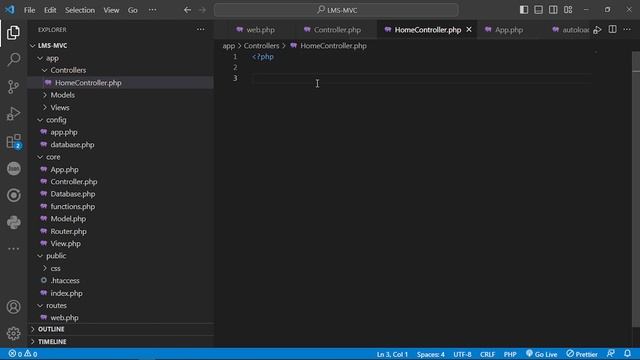Expand the OUTLINE section
The height and width of the screenshot is (360, 640).
[x=121, y=329]
